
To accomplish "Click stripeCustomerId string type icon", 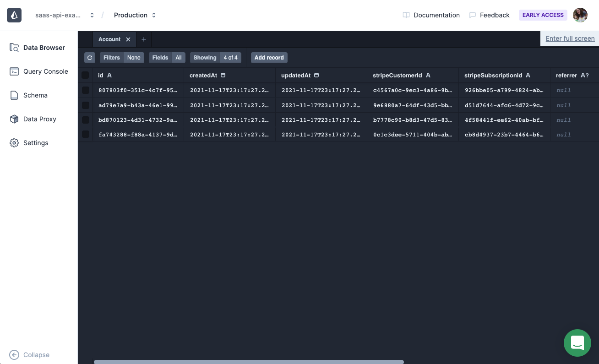I will pos(428,75).
